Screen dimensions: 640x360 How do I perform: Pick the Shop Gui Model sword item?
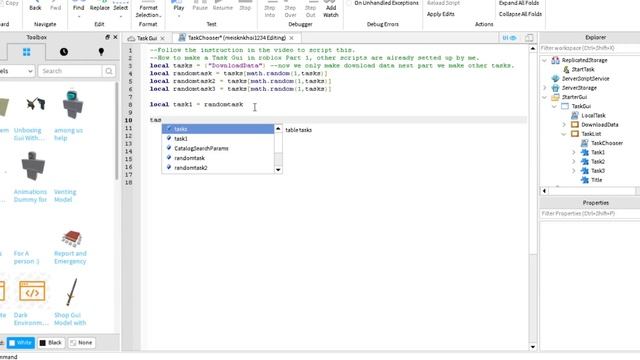(x=70, y=302)
